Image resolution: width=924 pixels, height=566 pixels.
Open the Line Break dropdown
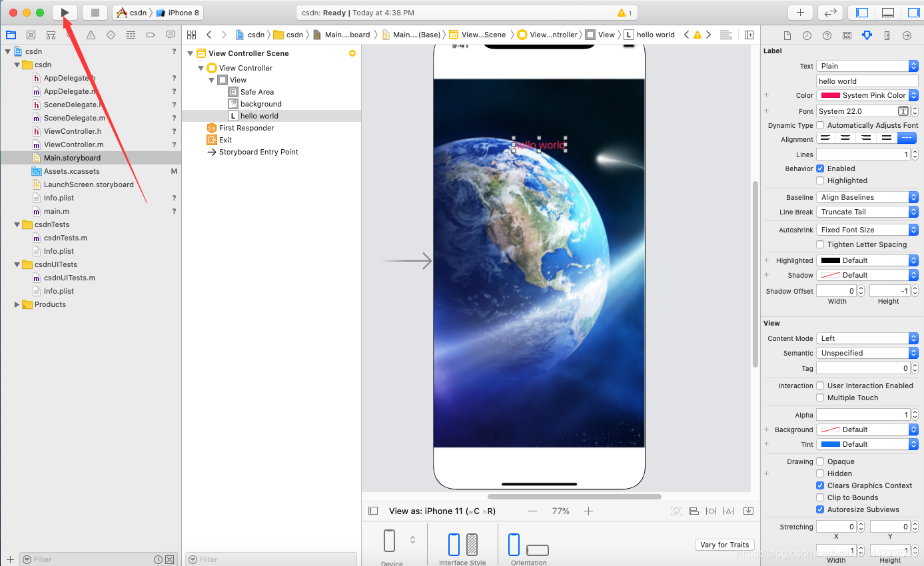[867, 212]
